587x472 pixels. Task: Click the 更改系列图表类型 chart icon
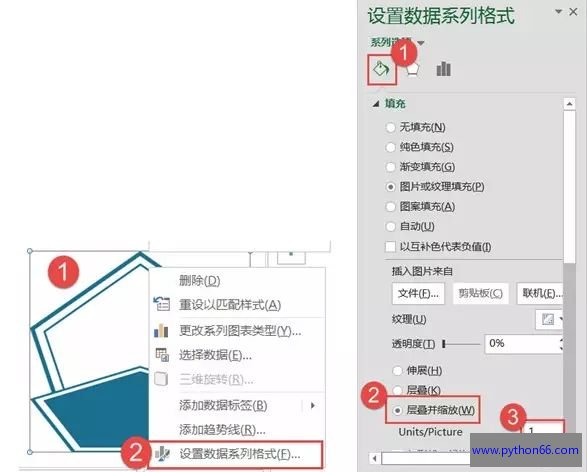(x=161, y=331)
